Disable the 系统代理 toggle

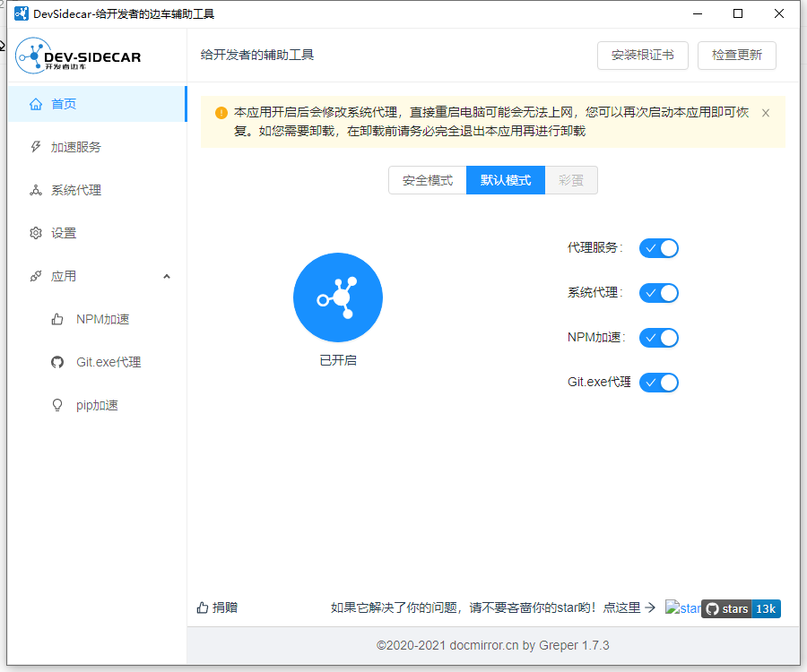[659, 293]
